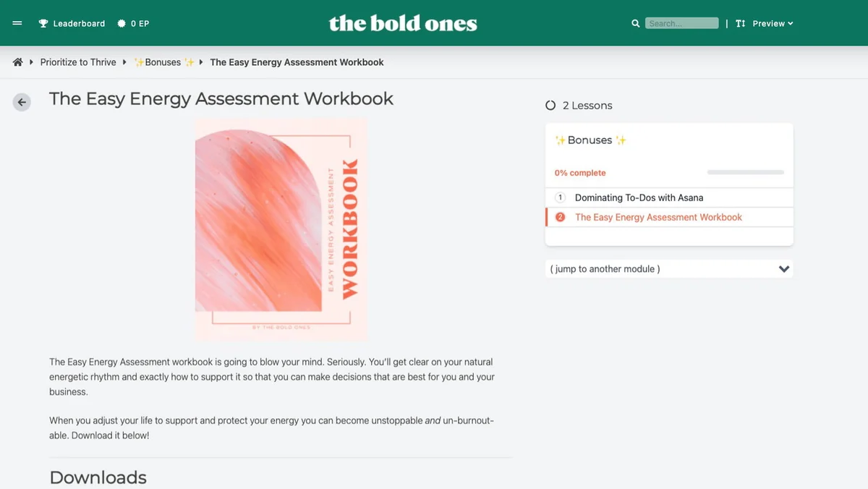Click the search magnifier icon
868x489 pixels.
tap(636, 23)
